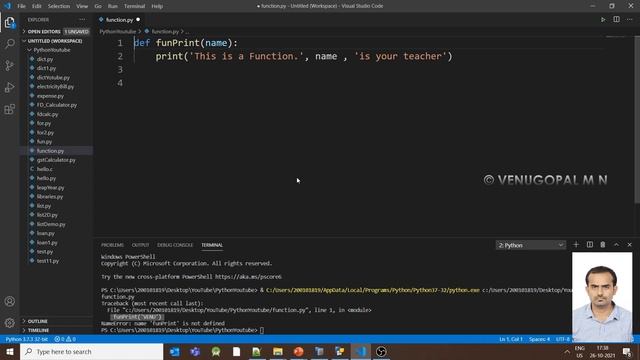Screen dimensions: 640x360
Task: Switch to the Debug Console tab
Action: pos(175,245)
